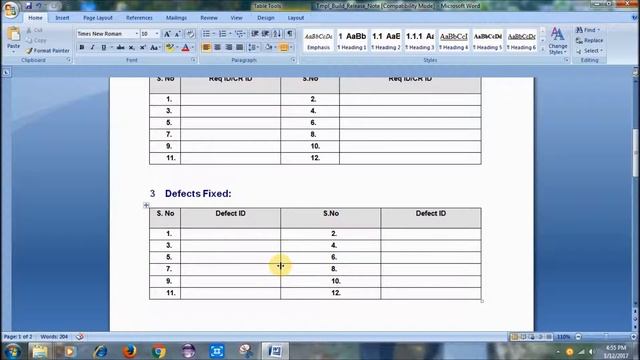Click the table move handle
This screenshot has width=640, height=360.
(146, 205)
